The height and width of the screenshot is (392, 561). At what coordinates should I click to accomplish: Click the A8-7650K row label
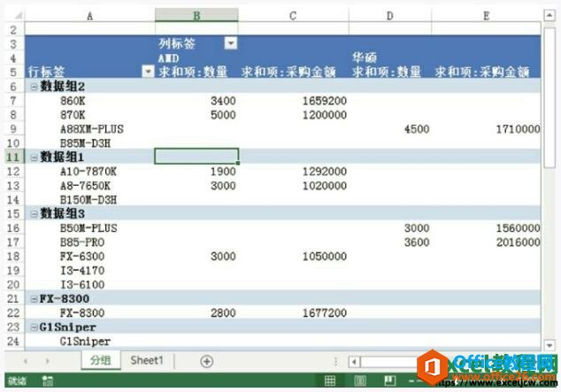point(85,186)
